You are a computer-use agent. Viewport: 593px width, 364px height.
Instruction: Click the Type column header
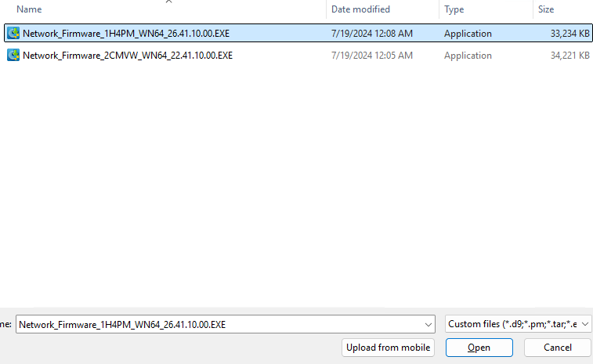(454, 9)
